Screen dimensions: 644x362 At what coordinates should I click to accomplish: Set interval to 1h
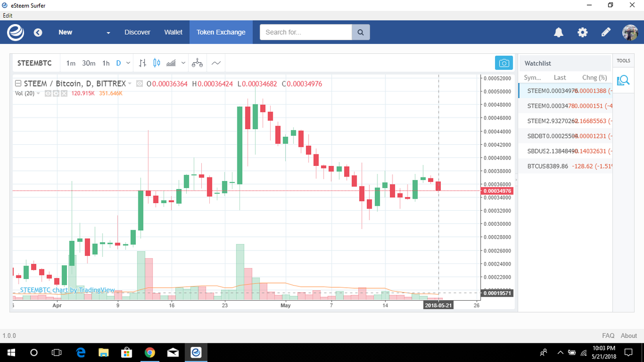point(106,63)
